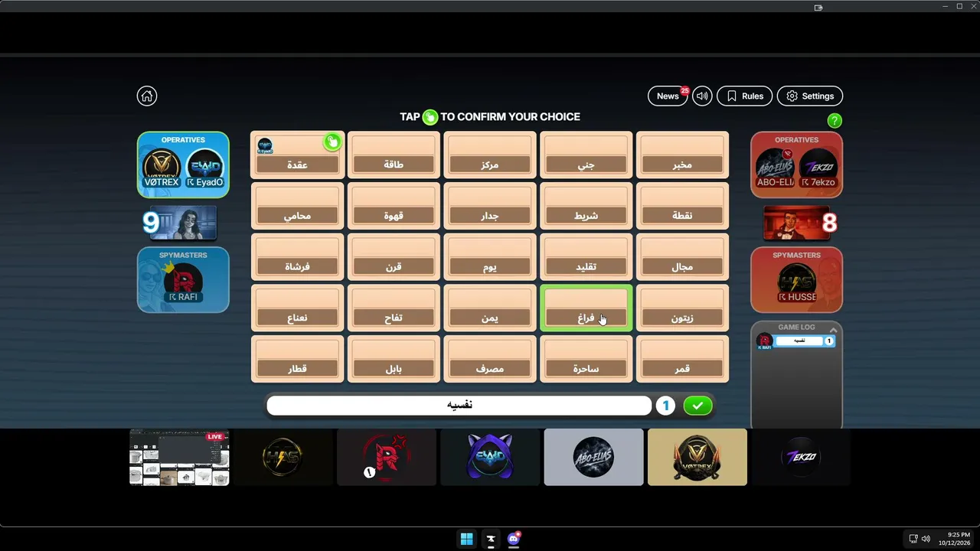Click 7ekzo red operative avatar
The image size is (980, 551).
818,168
